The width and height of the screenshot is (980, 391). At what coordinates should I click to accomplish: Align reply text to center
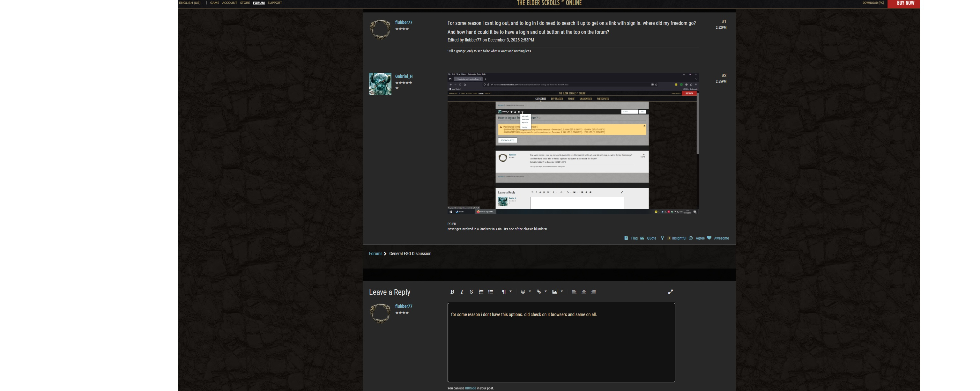tap(583, 292)
